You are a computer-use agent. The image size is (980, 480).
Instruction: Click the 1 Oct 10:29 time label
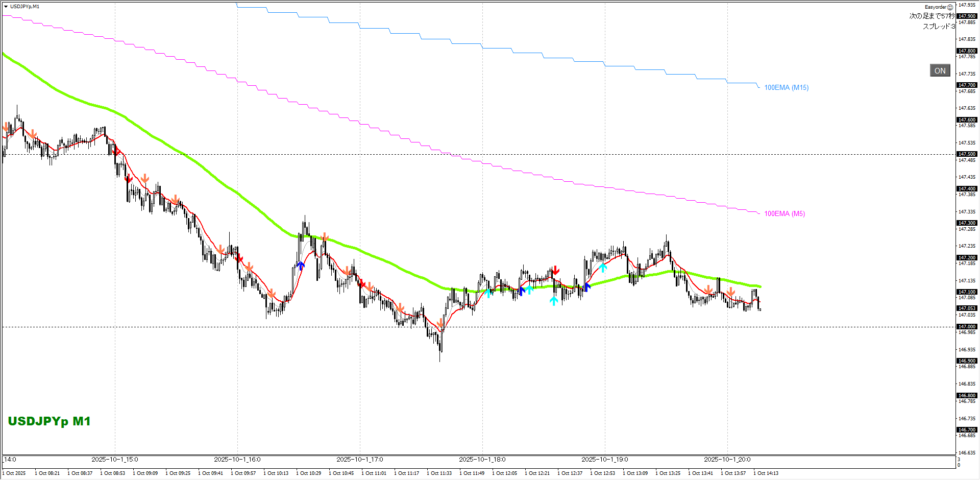pyautogui.click(x=309, y=473)
